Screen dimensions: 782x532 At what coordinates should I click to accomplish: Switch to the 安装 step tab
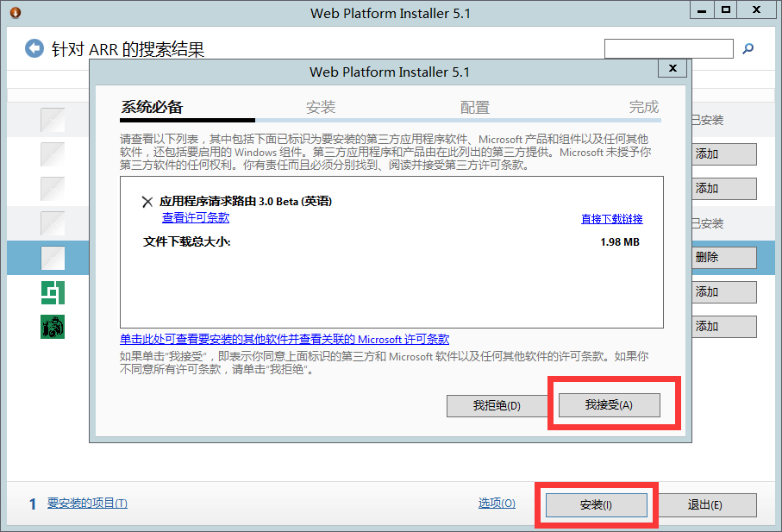click(321, 108)
